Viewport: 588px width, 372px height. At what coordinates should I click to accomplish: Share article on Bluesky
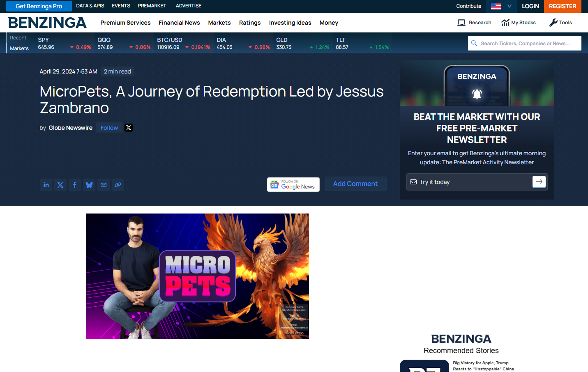[89, 185]
